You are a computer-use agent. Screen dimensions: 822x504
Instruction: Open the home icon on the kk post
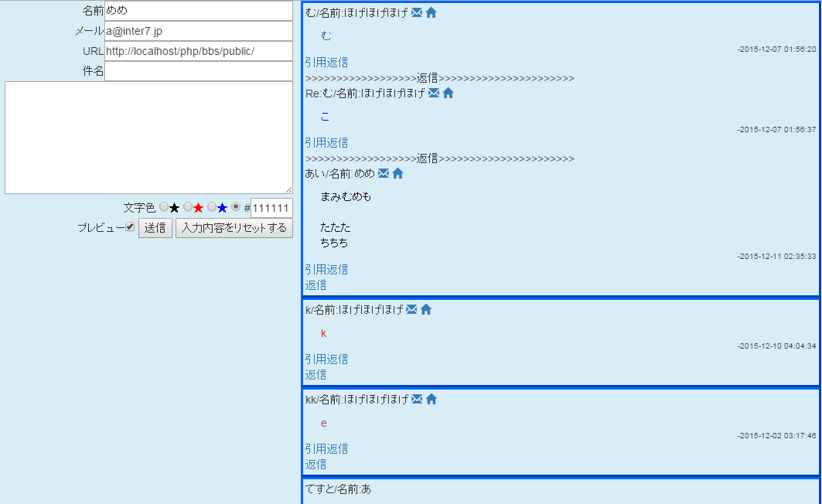click(x=431, y=400)
